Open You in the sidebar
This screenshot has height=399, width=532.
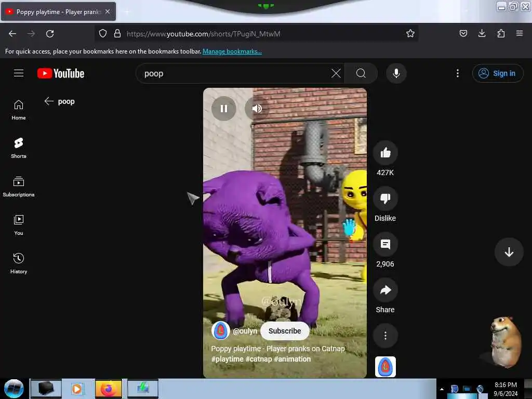coord(19,225)
